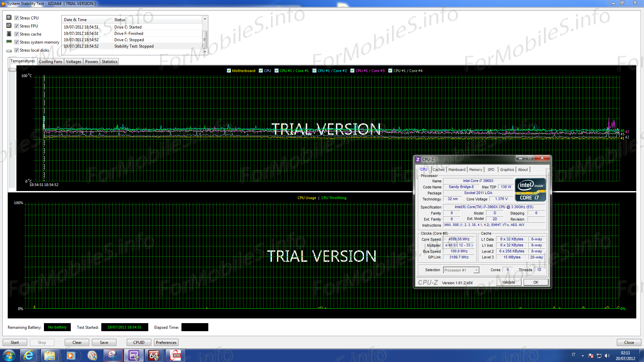Show hidden system tray icons arrow
Screen dimensions: 644x362
583,355
